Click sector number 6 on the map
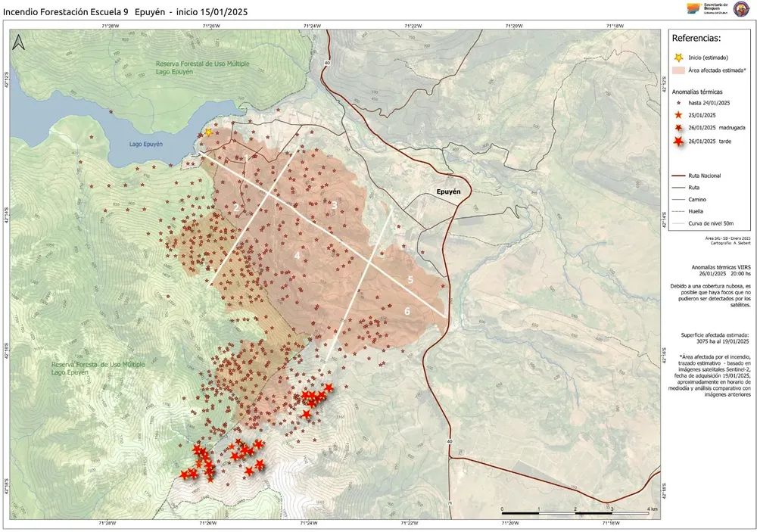Viewport: 757px width, 532px height. coord(407,311)
